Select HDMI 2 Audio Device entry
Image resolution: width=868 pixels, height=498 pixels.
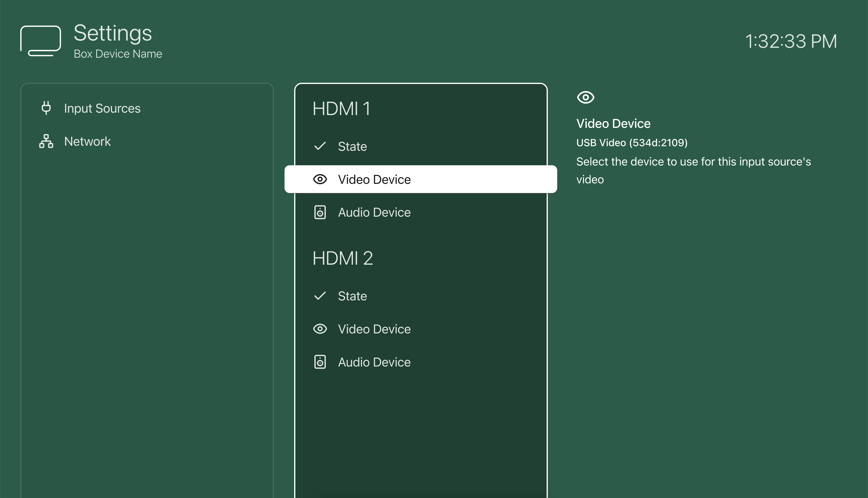click(x=374, y=362)
